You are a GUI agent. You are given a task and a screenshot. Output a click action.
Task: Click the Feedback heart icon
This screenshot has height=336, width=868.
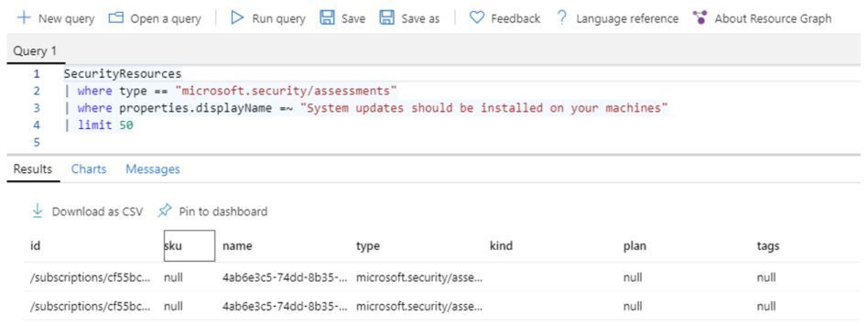477,17
